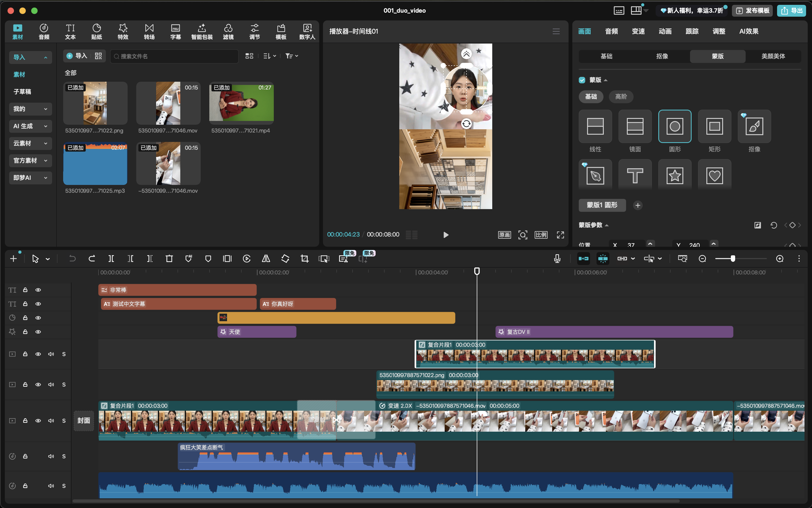
Task: Mute the 疯狂大笑差点断气 audio track
Action: click(51, 456)
